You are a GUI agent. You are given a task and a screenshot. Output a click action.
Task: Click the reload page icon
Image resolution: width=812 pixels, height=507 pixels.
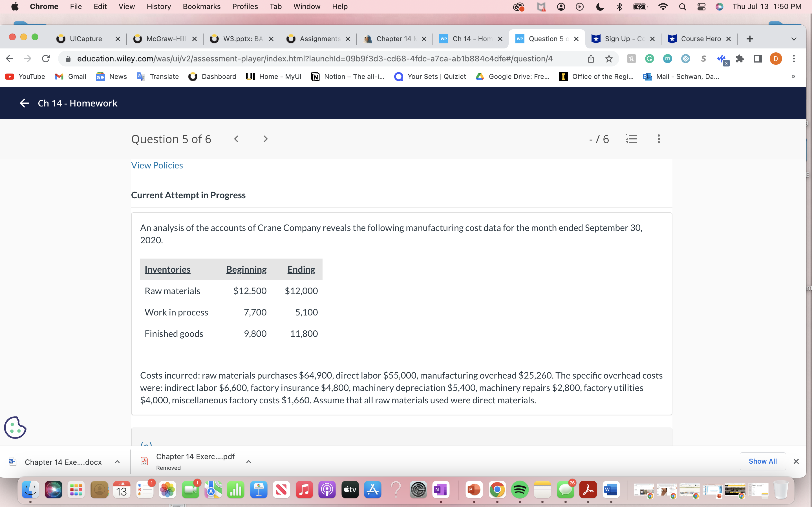point(46,58)
